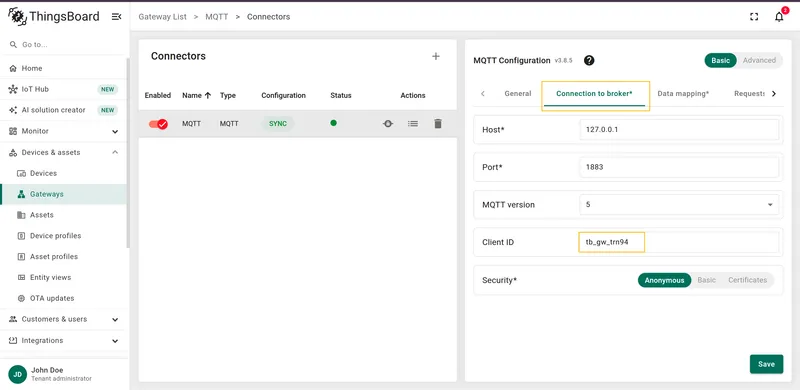Open MQTT connector RPC/commit icon

click(388, 124)
